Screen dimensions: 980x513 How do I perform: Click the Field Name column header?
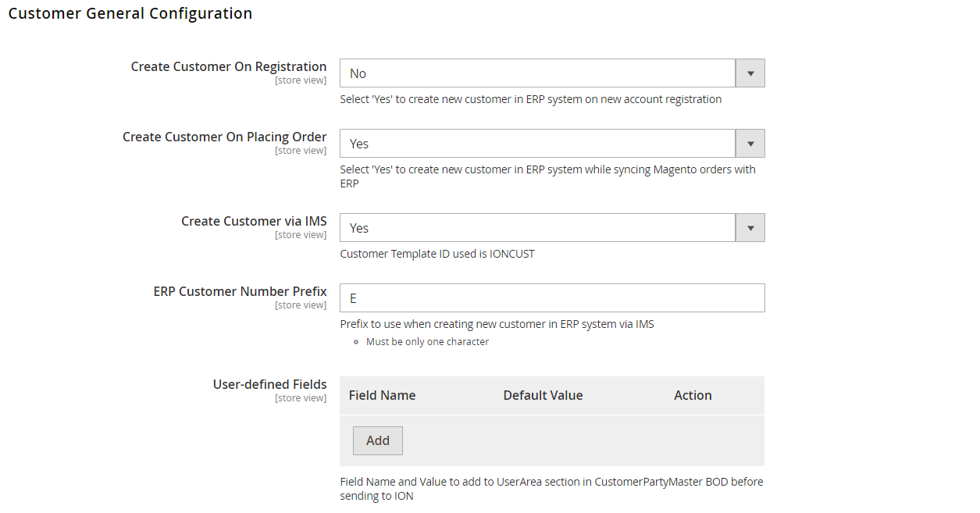(x=382, y=395)
